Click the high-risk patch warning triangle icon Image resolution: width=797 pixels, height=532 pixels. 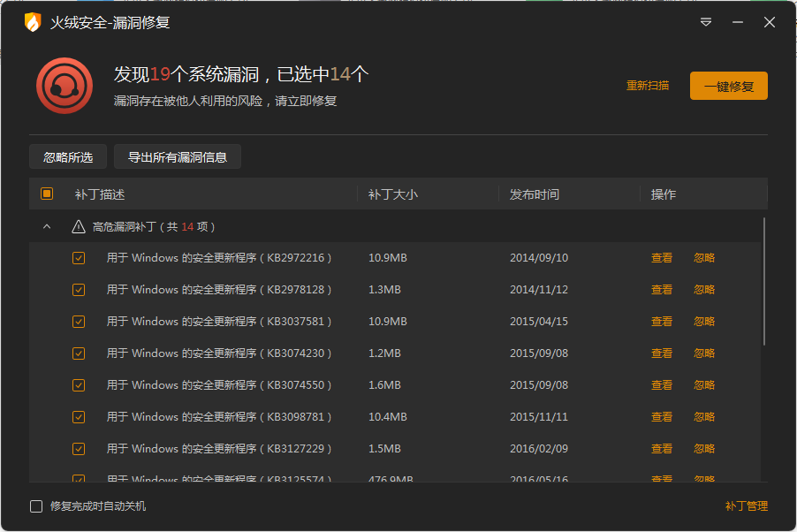pyautogui.click(x=79, y=227)
